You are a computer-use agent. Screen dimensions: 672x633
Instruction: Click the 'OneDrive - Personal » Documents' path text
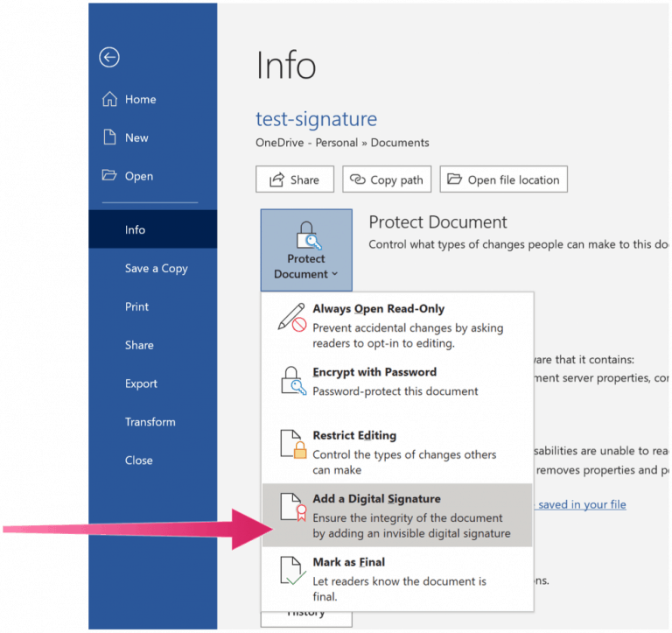(342, 143)
